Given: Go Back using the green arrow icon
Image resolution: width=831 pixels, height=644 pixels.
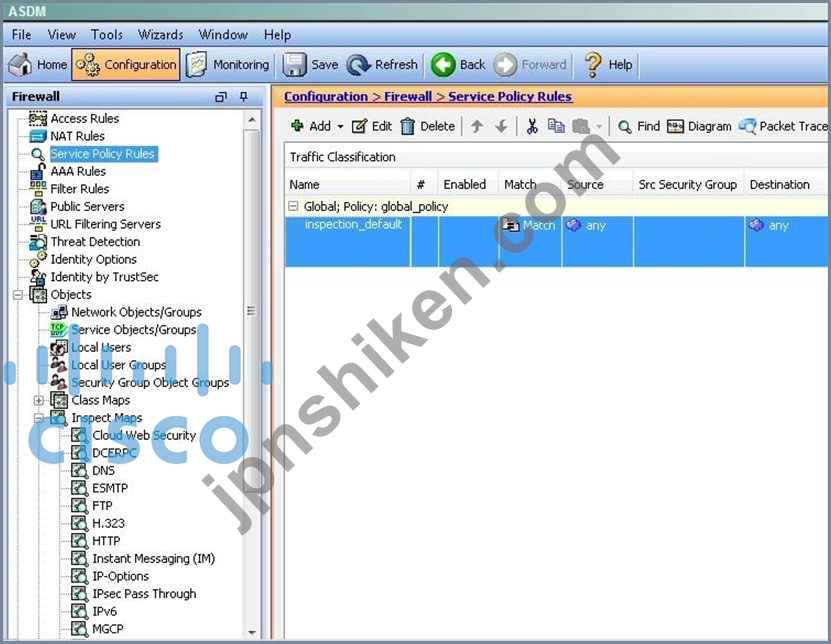Looking at the screenshot, I should 443,65.
